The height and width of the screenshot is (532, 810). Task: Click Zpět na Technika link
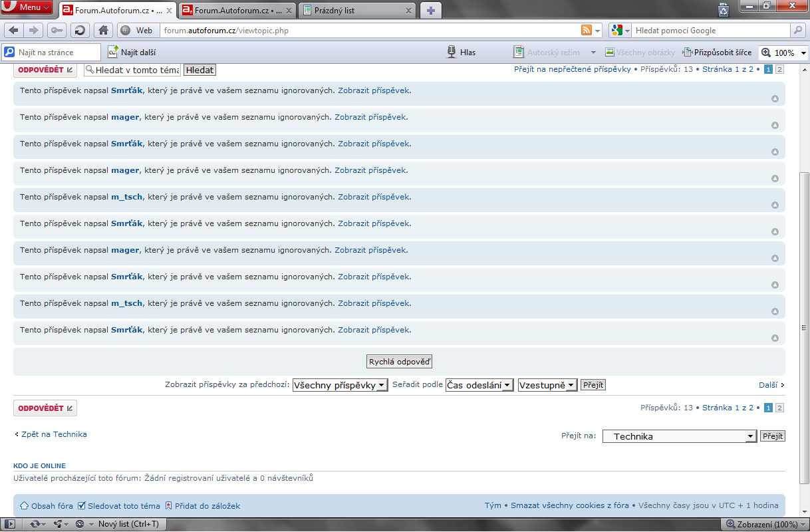53,434
